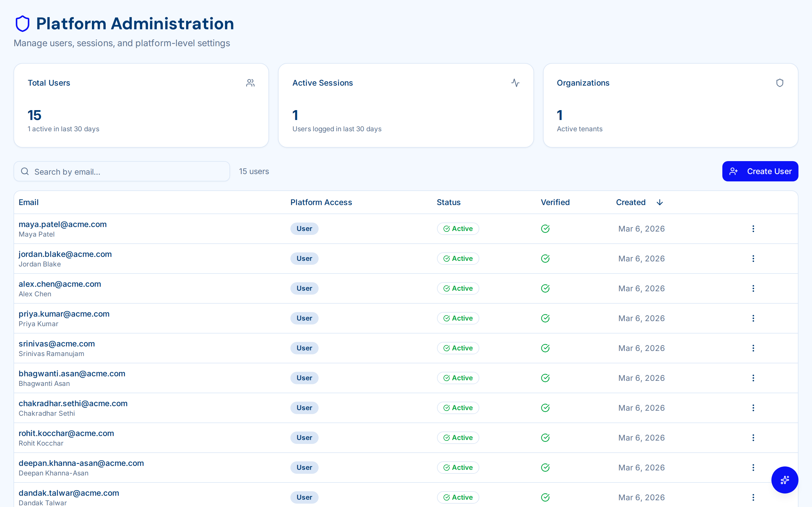Click the verified checkmark for alex.chen@acme.com
The image size is (812, 507).
545,288
